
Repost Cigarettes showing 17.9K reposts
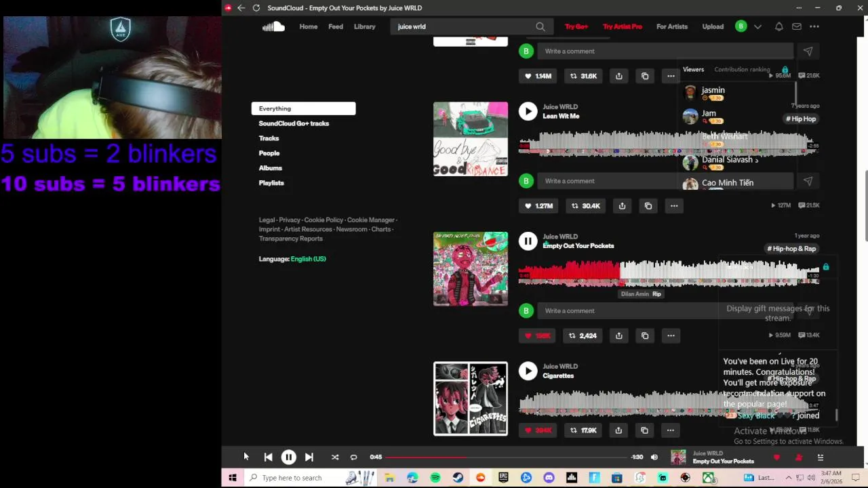click(583, 430)
